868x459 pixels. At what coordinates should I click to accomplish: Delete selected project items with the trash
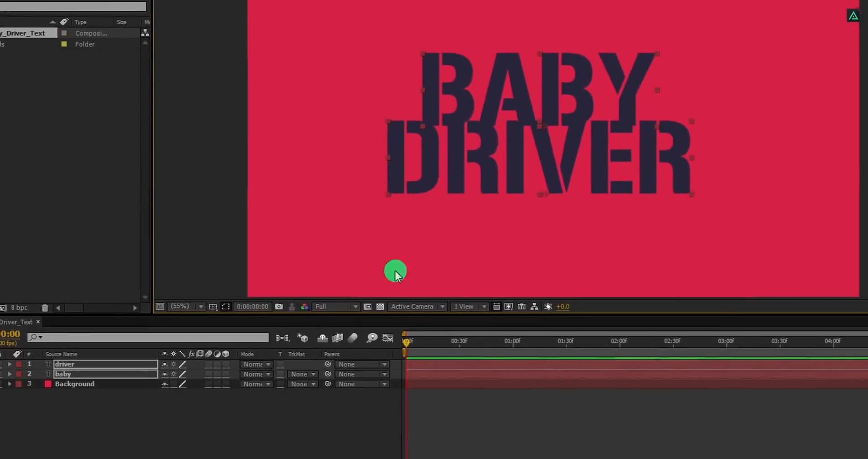pyautogui.click(x=45, y=308)
